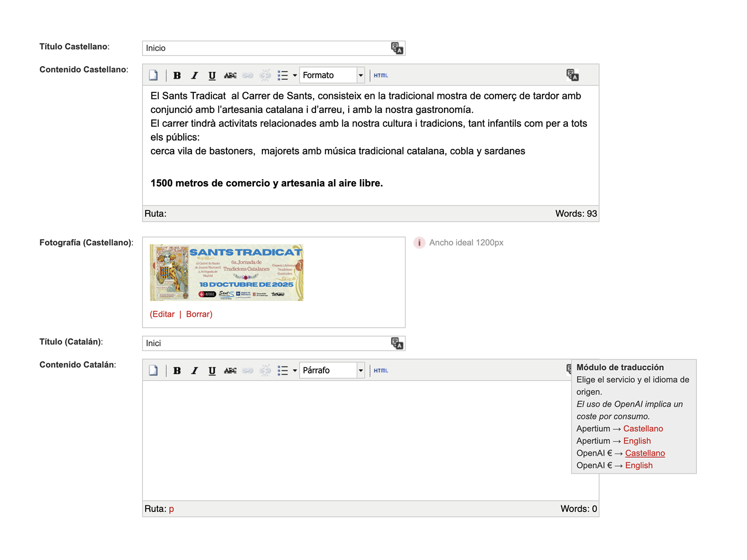
Task: Click Borrar to delete the photograph
Action: click(x=199, y=314)
